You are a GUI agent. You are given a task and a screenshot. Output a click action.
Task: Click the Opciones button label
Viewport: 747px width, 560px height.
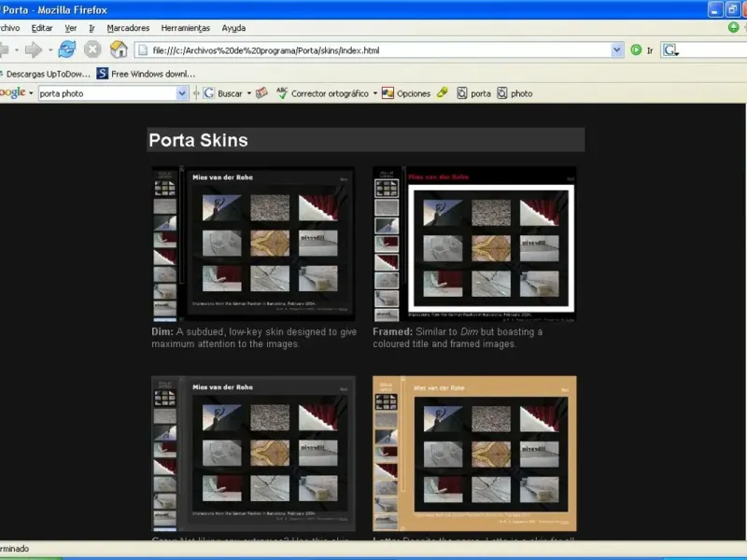(414, 94)
